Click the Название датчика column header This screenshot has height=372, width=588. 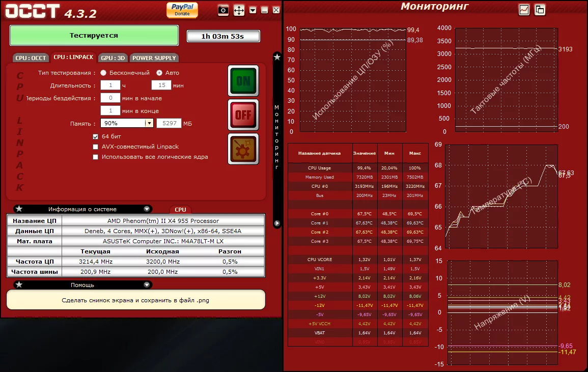[x=320, y=153]
